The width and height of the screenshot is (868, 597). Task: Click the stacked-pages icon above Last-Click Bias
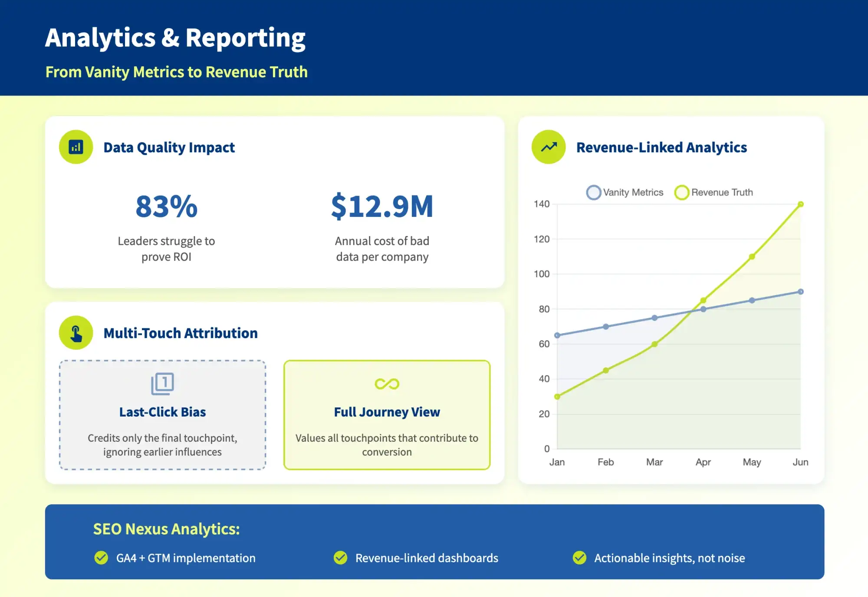coord(162,384)
